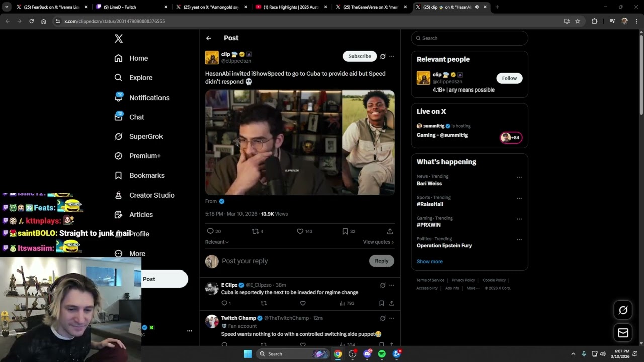The image size is (644, 362).
Task: Click the back arrow beside Post
Action: click(x=209, y=38)
